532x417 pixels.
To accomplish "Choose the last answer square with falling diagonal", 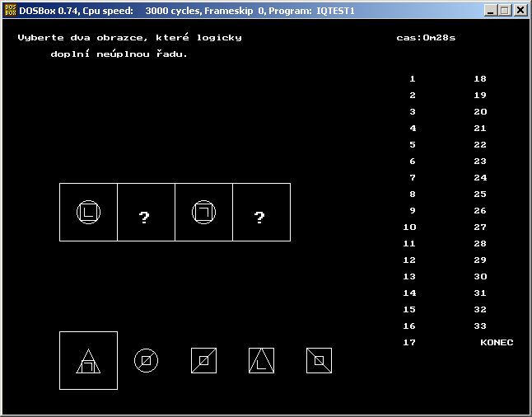I will click(x=319, y=360).
